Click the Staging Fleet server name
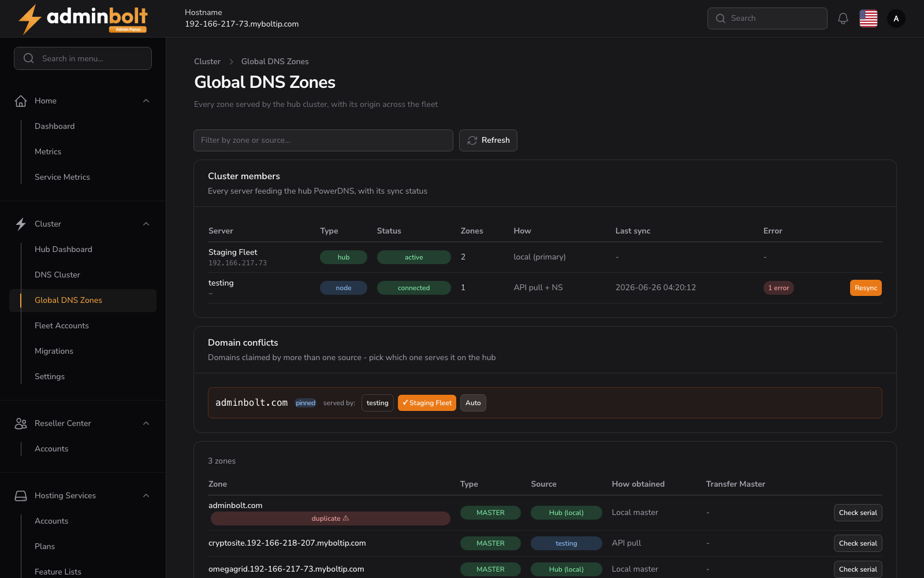Image resolution: width=924 pixels, height=578 pixels. (233, 252)
